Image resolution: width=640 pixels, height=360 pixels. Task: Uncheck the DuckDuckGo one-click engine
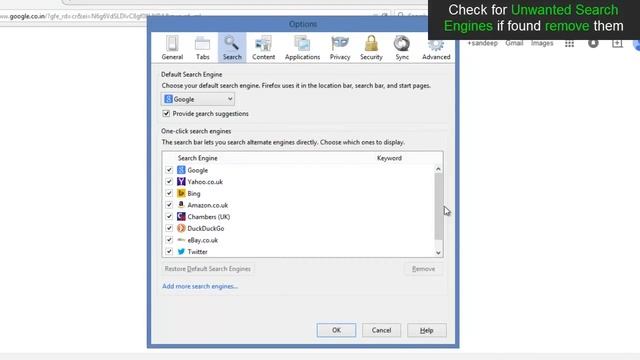tap(169, 228)
